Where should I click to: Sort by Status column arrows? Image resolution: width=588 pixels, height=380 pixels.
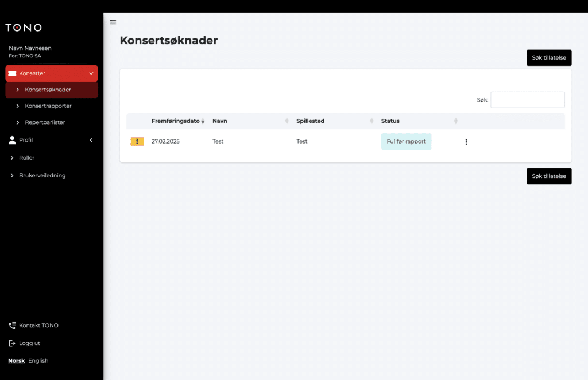point(455,121)
